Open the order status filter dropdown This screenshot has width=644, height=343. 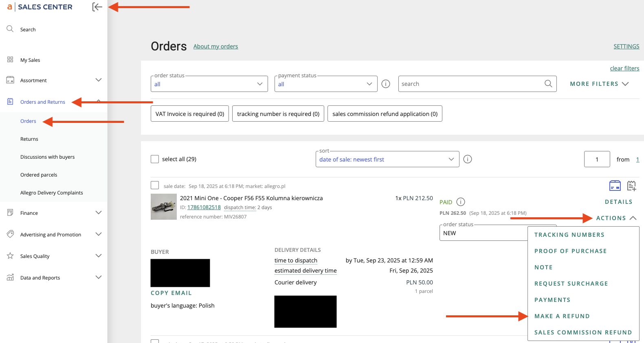point(209,84)
